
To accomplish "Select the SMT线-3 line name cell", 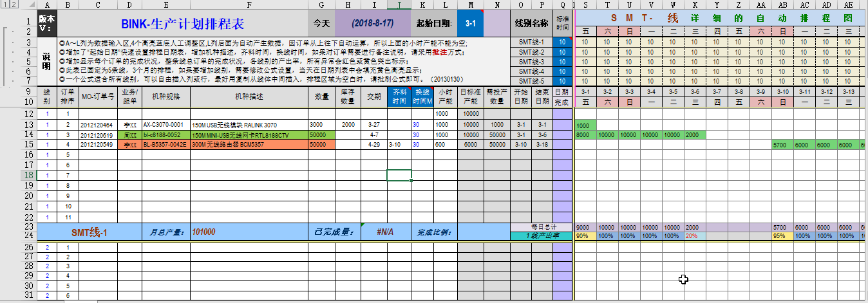I will tap(531, 62).
